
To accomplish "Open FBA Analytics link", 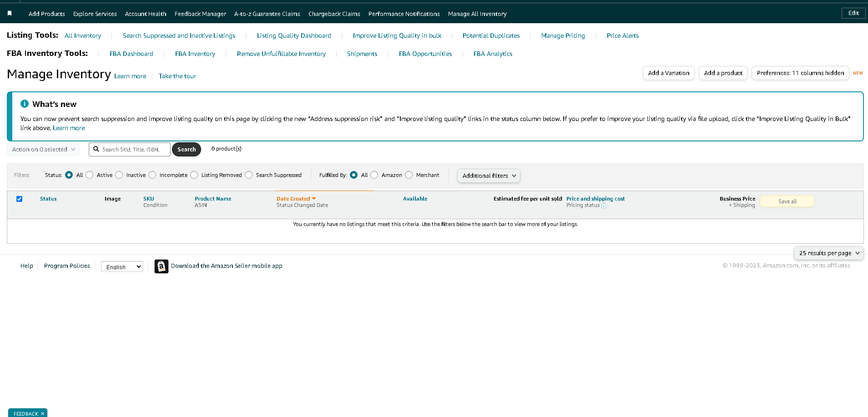I will coord(493,54).
